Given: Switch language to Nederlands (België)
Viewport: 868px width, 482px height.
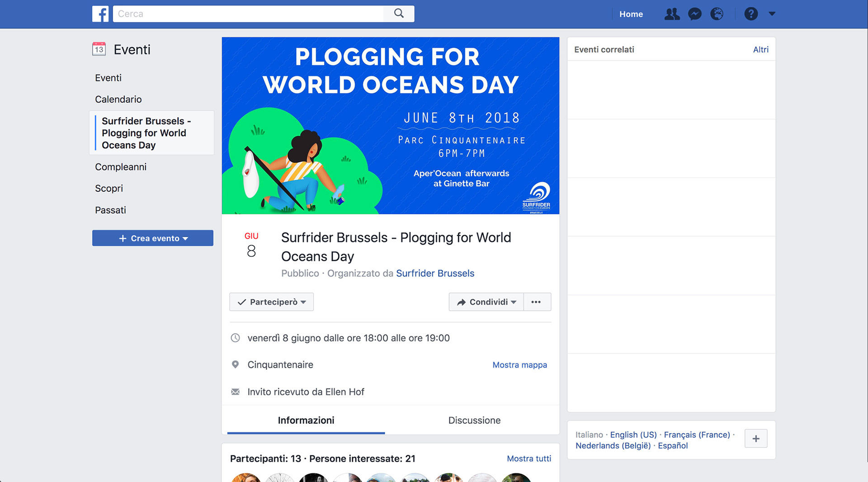Looking at the screenshot, I should [x=613, y=445].
